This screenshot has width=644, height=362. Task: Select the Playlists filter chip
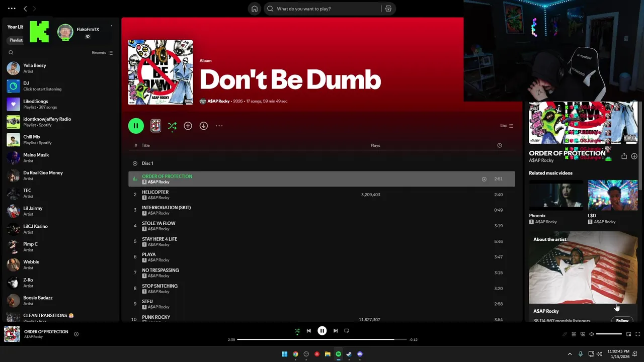tap(16, 40)
